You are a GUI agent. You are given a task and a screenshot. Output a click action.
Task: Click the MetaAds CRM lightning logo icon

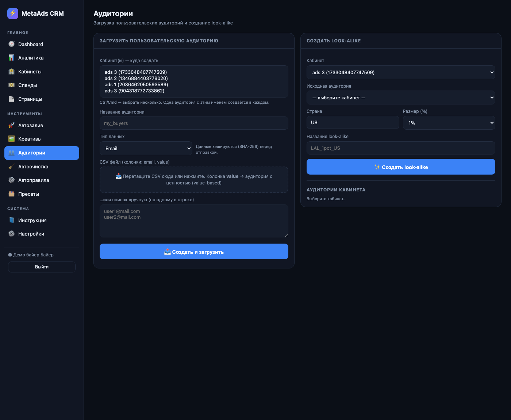[13, 14]
